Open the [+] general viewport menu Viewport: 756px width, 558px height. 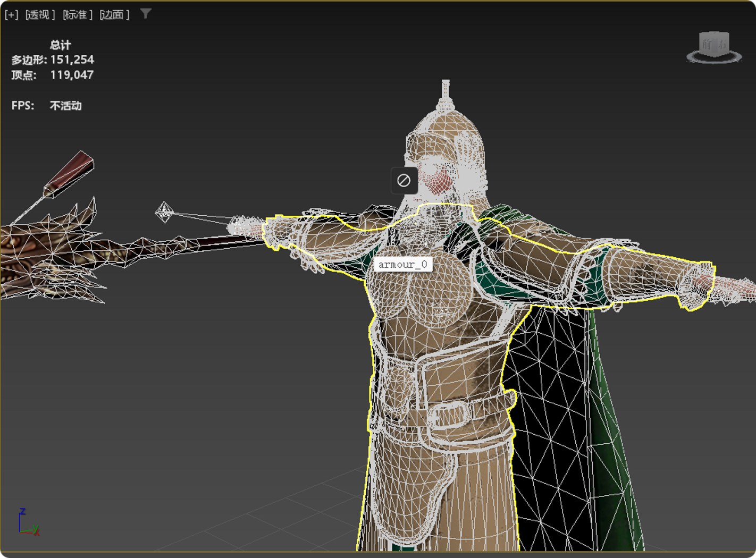(11, 15)
